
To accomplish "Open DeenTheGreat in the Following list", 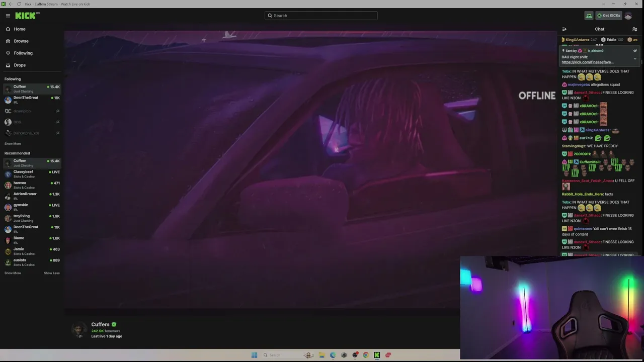I will (x=32, y=100).
